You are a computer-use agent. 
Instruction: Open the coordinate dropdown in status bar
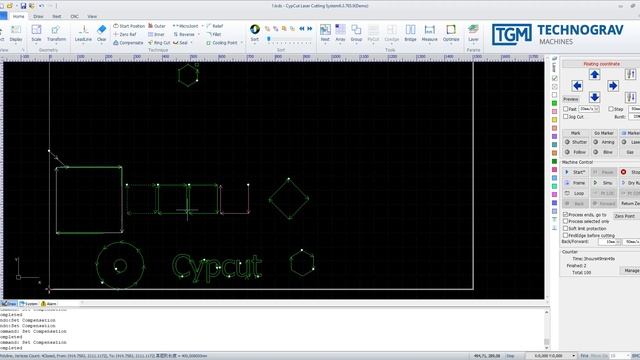tap(573, 356)
